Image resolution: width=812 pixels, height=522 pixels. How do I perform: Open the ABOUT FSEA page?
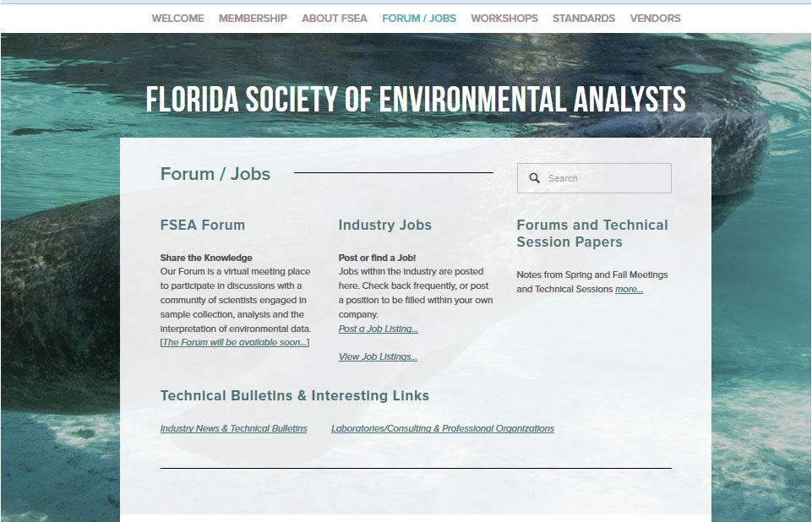pos(335,18)
